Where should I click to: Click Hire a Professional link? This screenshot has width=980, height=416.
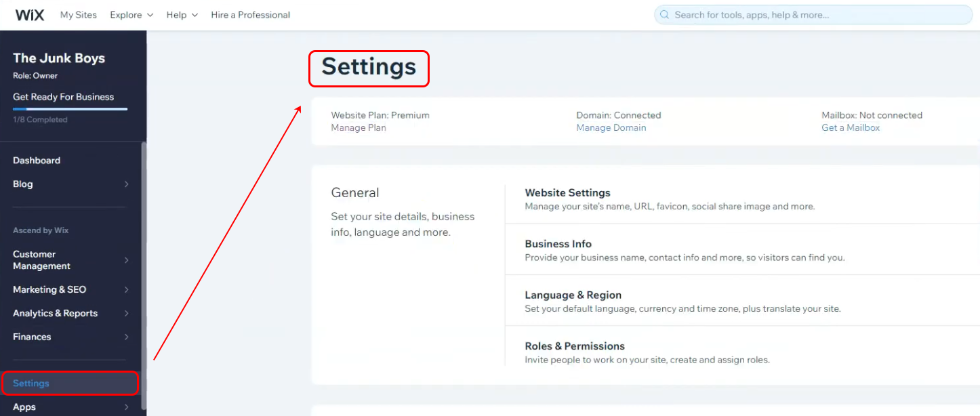click(x=250, y=15)
